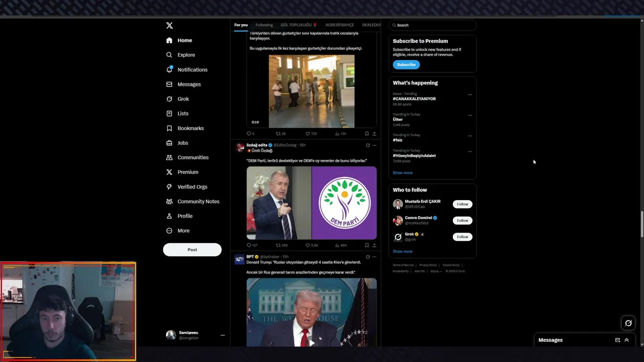Bookmark the gurbetçiler video post
The width and height of the screenshot is (644, 362).
[367, 134]
